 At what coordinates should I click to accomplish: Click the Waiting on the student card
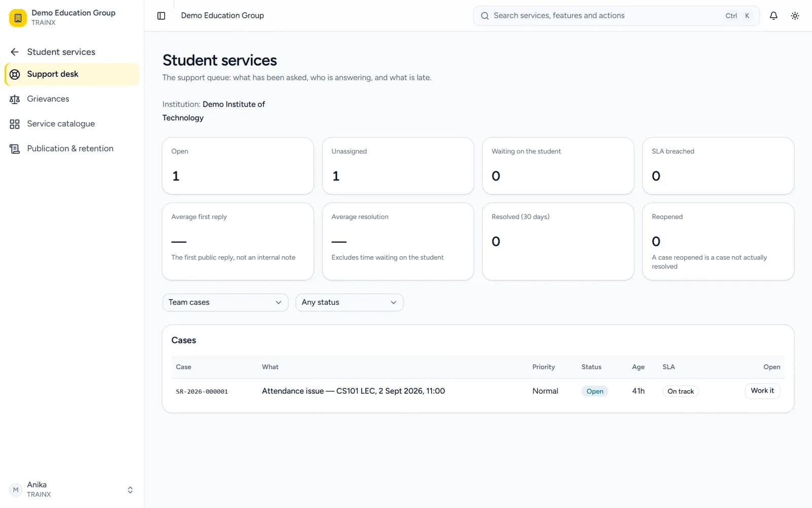click(558, 166)
